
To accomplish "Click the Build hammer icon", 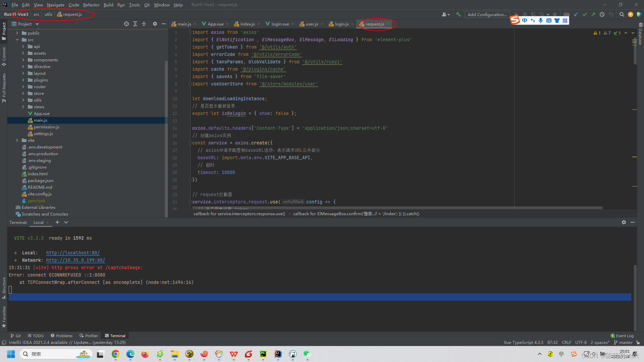I will point(458,14).
